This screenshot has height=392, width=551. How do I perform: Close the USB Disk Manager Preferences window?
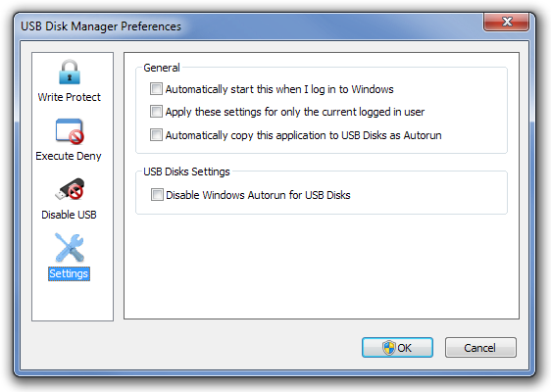[x=506, y=23]
